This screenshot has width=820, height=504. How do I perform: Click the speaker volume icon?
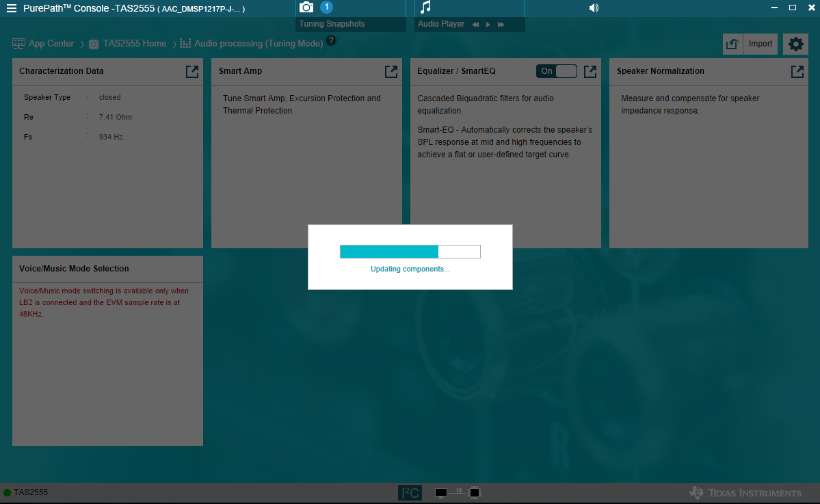pyautogui.click(x=594, y=8)
